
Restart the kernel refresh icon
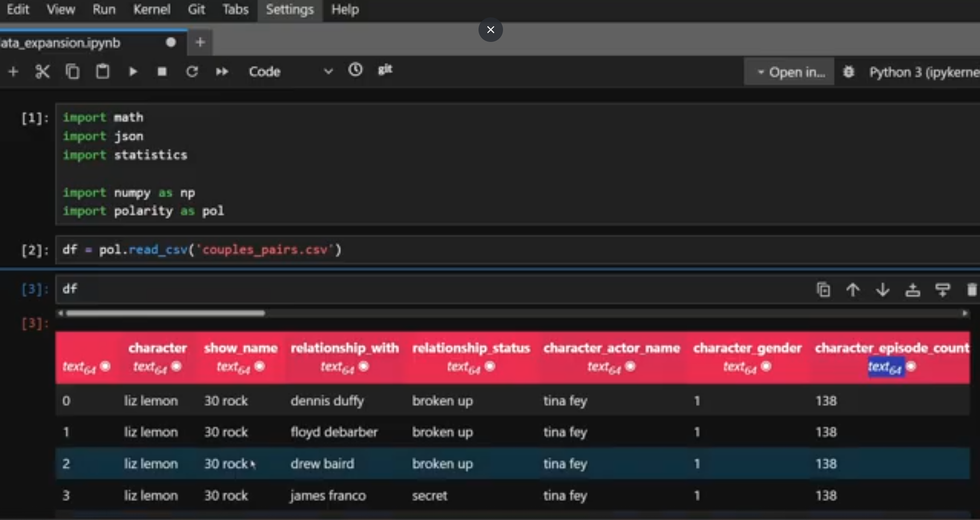pos(192,72)
